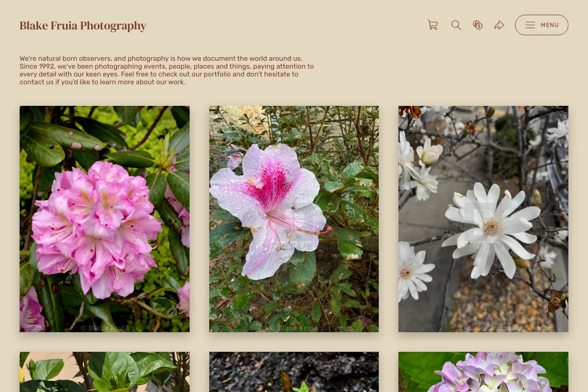This screenshot has width=588, height=392.
Task: Open the green leafy plant photo
Action: (x=104, y=372)
